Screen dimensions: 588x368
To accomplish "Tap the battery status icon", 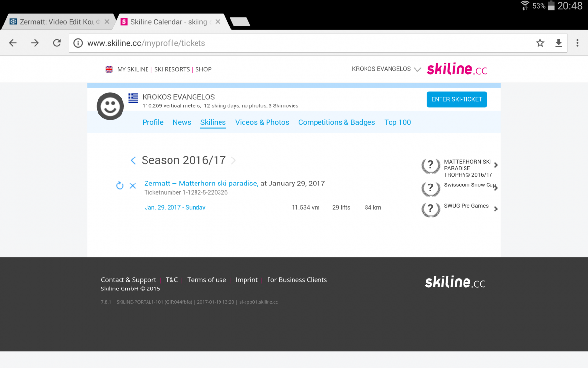I will [x=551, y=6].
